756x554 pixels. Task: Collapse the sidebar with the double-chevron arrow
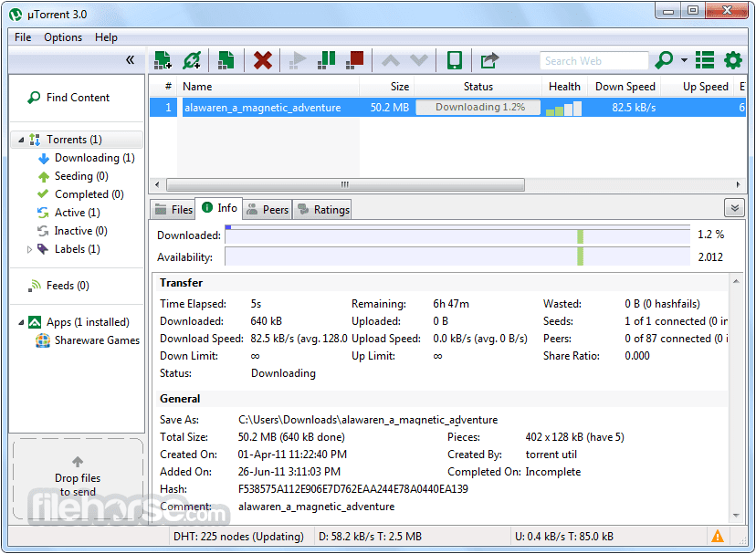click(x=130, y=58)
